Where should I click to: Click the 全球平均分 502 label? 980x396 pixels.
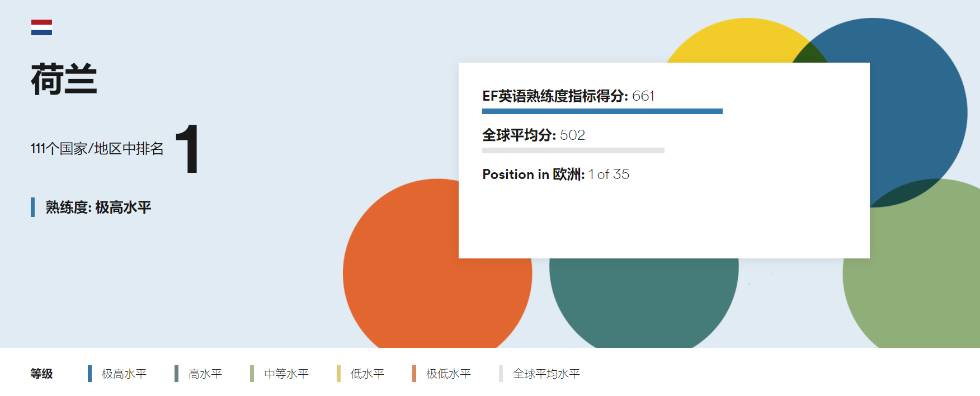pyautogui.click(x=533, y=135)
